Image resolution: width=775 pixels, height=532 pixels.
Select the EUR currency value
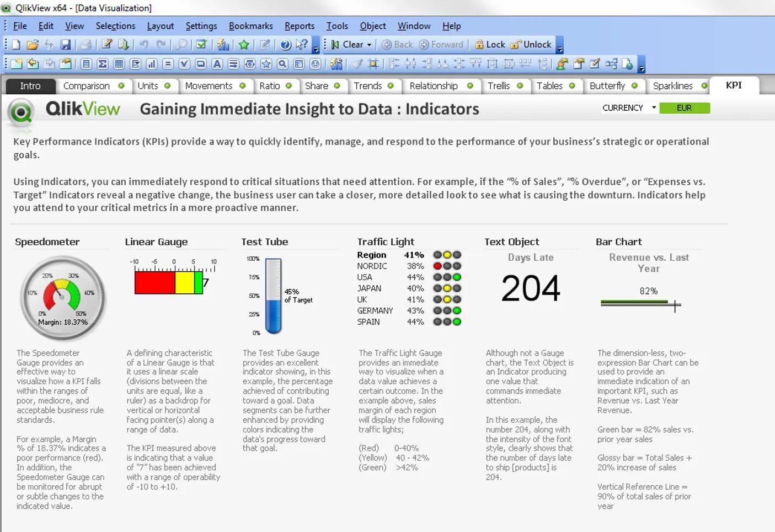point(685,108)
